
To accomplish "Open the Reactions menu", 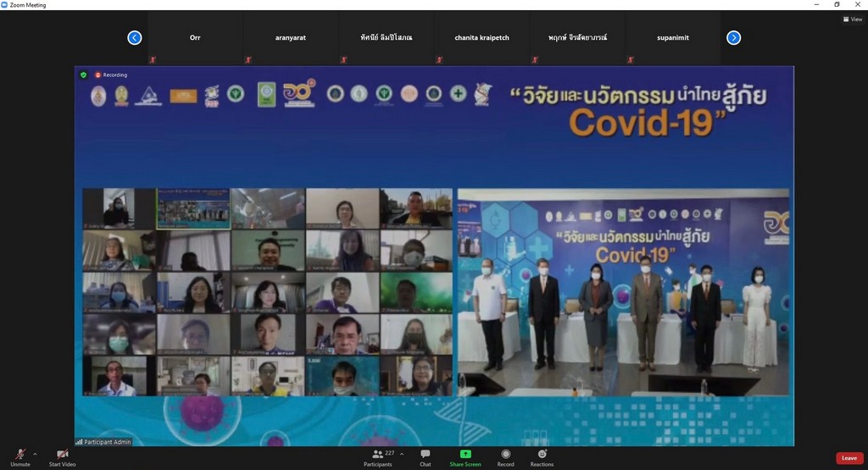I will coord(542,456).
